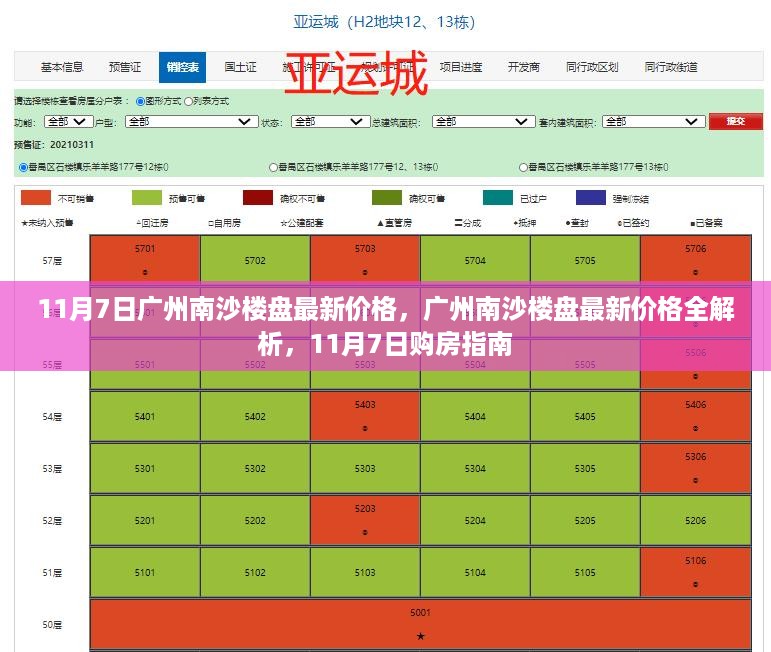Viewport: 771px width, 652px height.
Task: Choose the 177号13栋 building radio
Action: tap(524, 167)
